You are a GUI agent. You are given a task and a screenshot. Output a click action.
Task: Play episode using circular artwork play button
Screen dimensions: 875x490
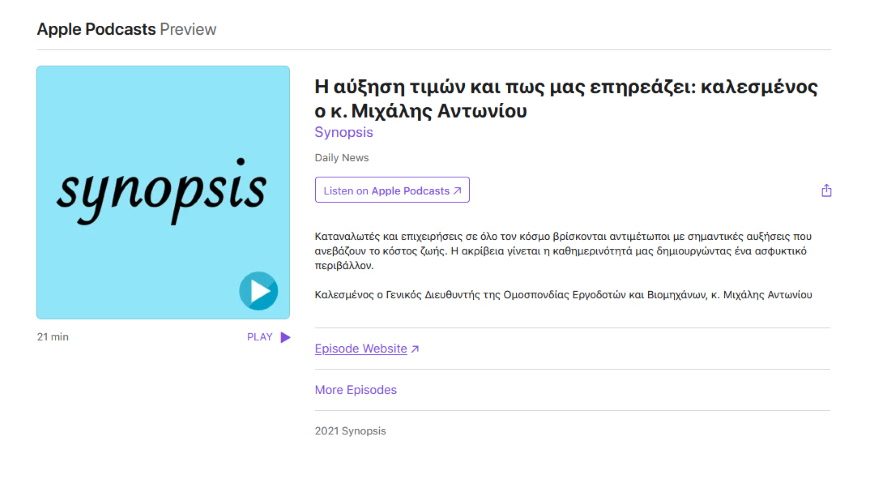point(258,291)
